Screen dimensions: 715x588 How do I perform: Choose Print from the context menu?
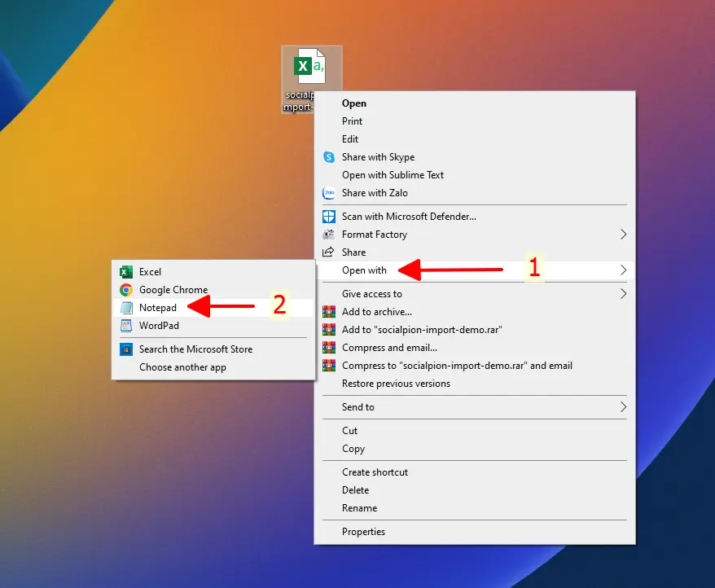tap(474, 121)
